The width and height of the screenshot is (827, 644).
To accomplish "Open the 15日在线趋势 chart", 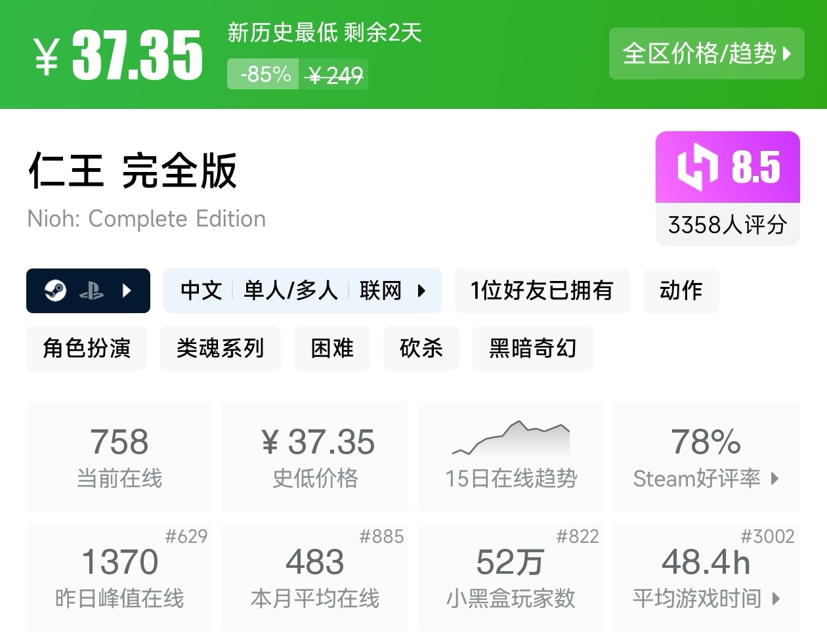I will (511, 457).
